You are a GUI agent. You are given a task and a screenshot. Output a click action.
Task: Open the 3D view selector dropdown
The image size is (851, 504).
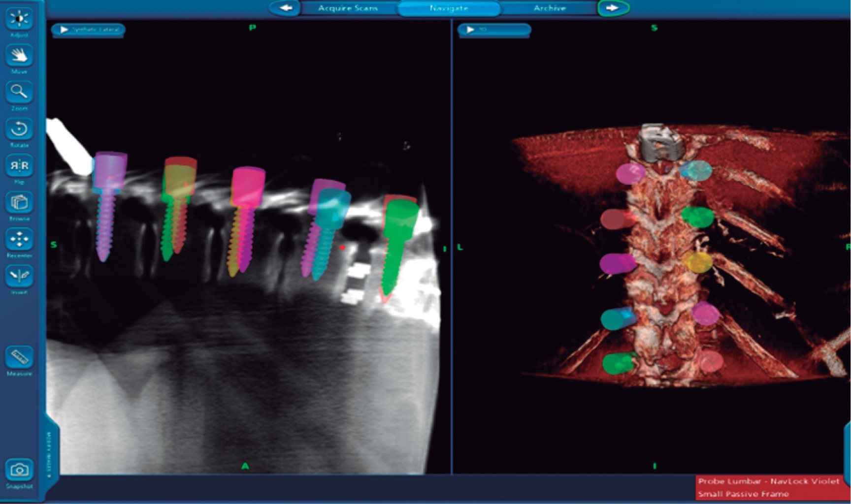(494, 30)
